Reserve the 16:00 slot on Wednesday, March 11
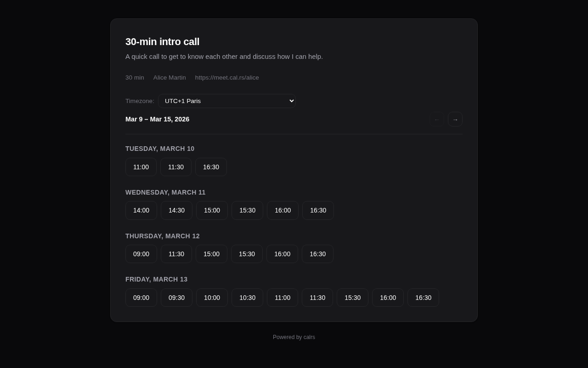This screenshot has height=368, width=588. click(283, 210)
